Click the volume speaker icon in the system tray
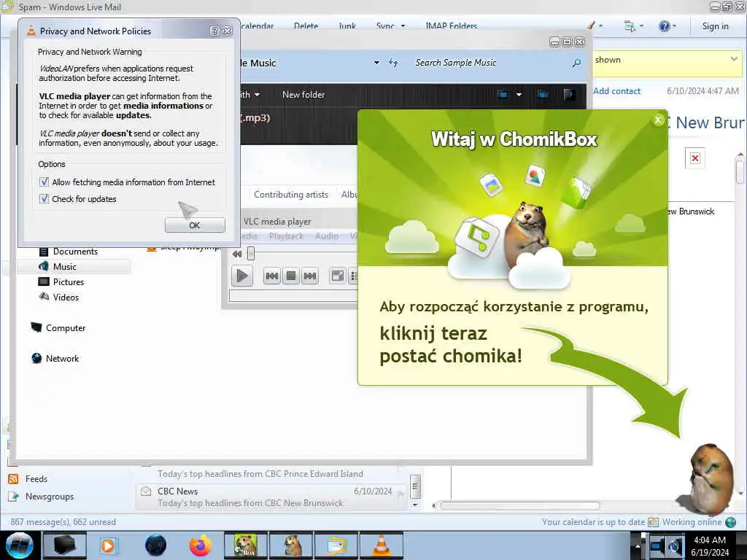Viewport: 747px width, 560px height. point(674,545)
